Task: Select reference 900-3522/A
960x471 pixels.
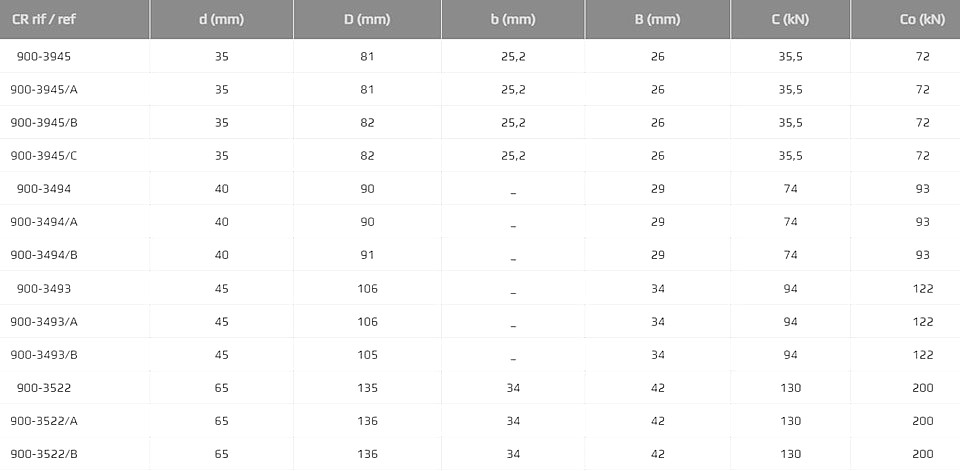Action: click(44, 421)
